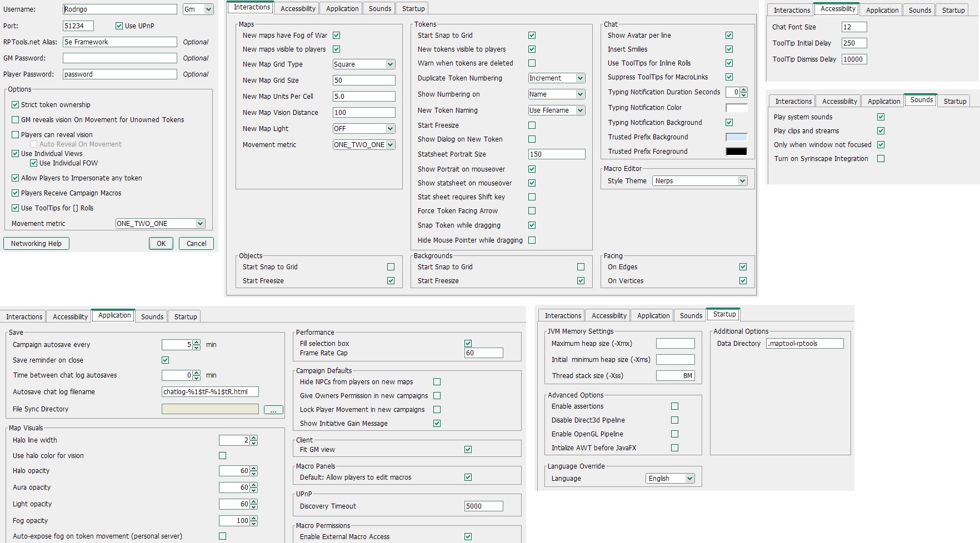Toggle Enable External Macro Access
980x543 pixels.
click(468, 537)
